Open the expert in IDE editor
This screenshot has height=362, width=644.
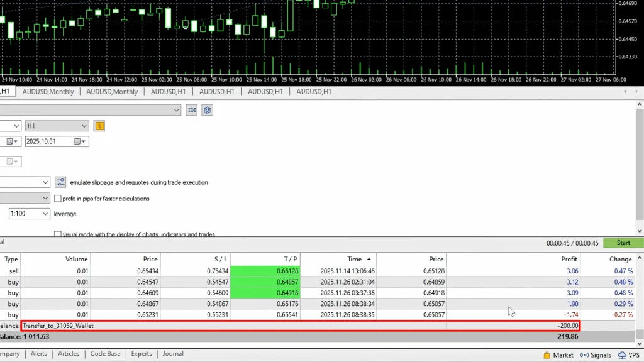coord(192,110)
